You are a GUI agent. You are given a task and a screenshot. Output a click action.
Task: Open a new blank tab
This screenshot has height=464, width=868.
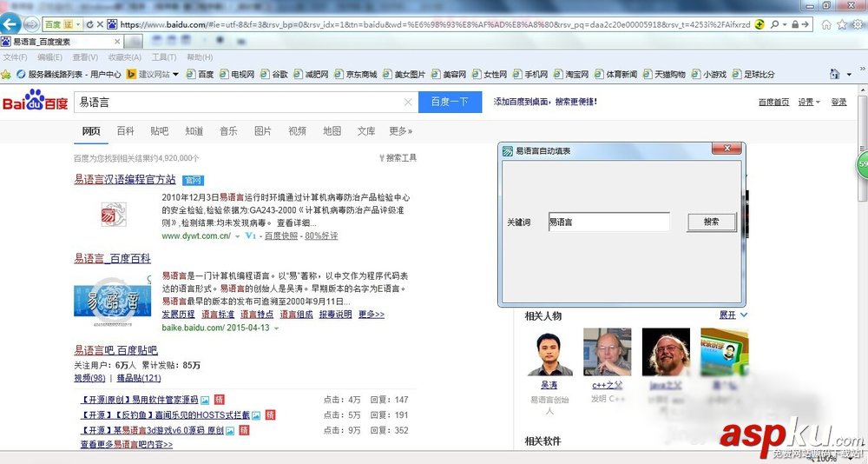(133, 42)
